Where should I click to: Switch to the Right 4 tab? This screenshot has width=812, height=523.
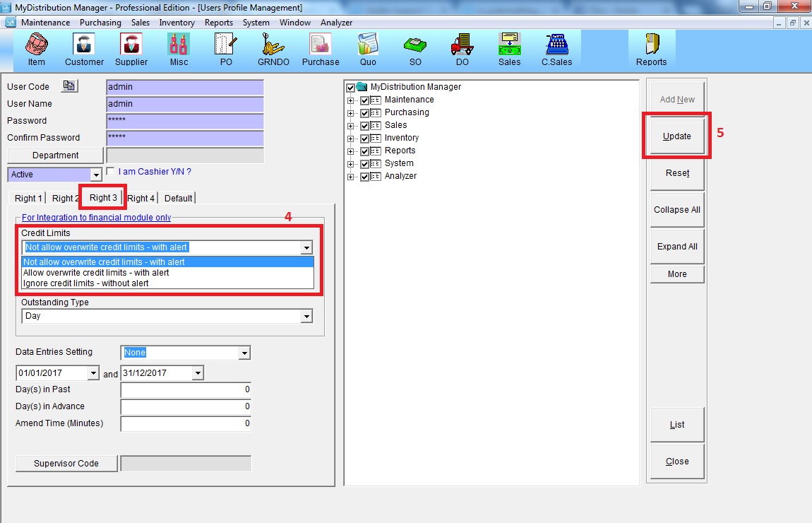(141, 198)
